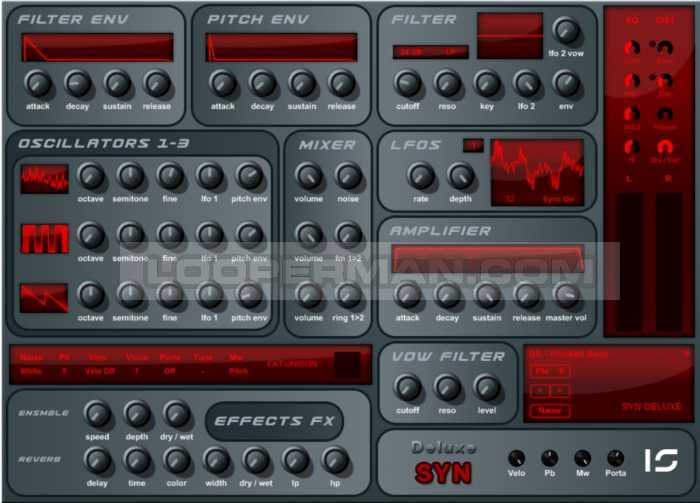Adjust the LFO rate knob
700x503 pixels.
[421, 176]
